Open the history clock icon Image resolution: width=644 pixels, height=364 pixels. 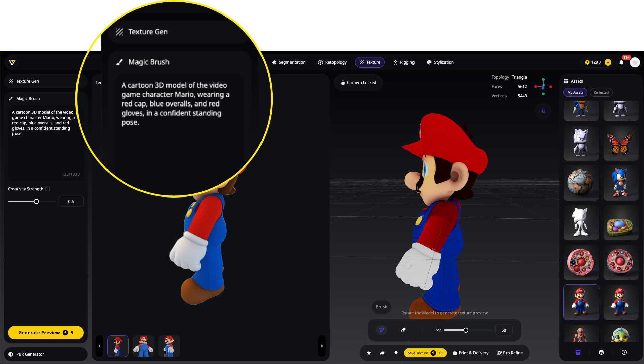tap(624, 352)
